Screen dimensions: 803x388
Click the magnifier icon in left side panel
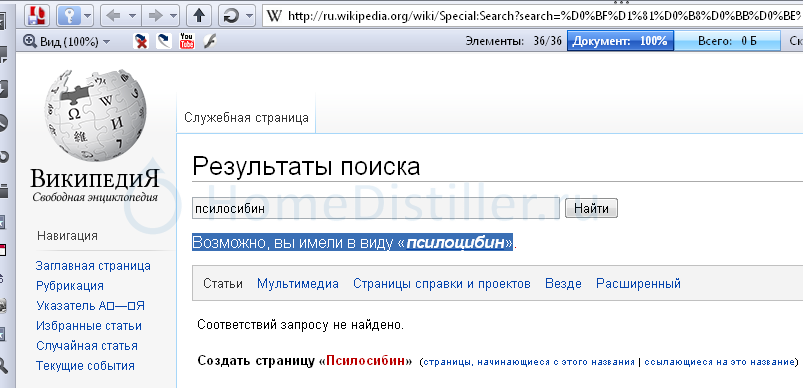point(3,365)
